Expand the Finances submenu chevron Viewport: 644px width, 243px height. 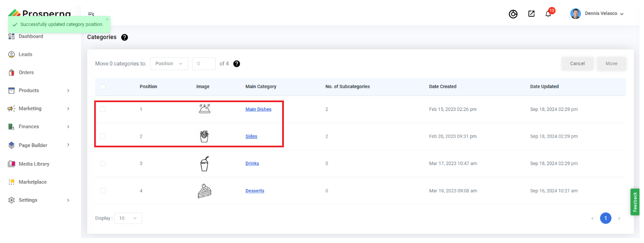point(68,127)
